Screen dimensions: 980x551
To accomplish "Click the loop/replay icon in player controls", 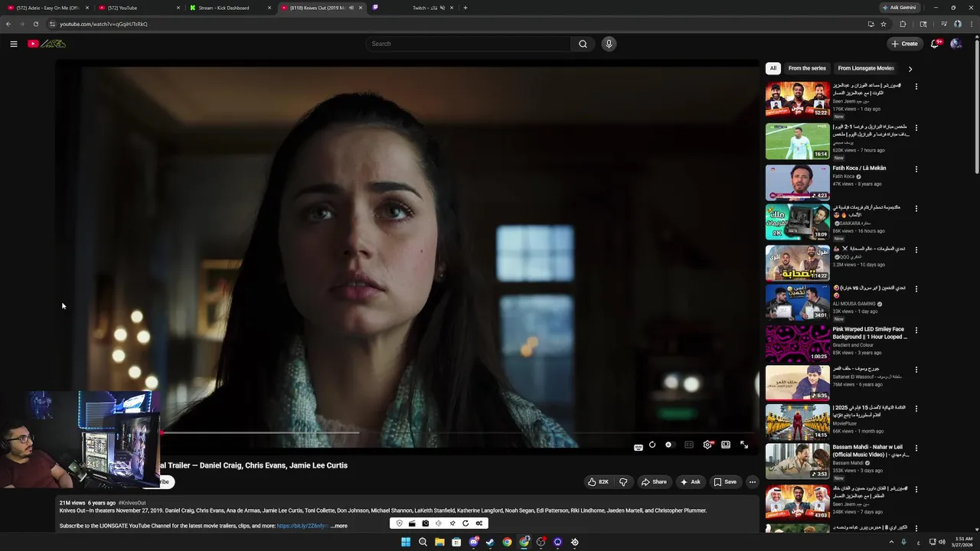I will pyautogui.click(x=652, y=445).
